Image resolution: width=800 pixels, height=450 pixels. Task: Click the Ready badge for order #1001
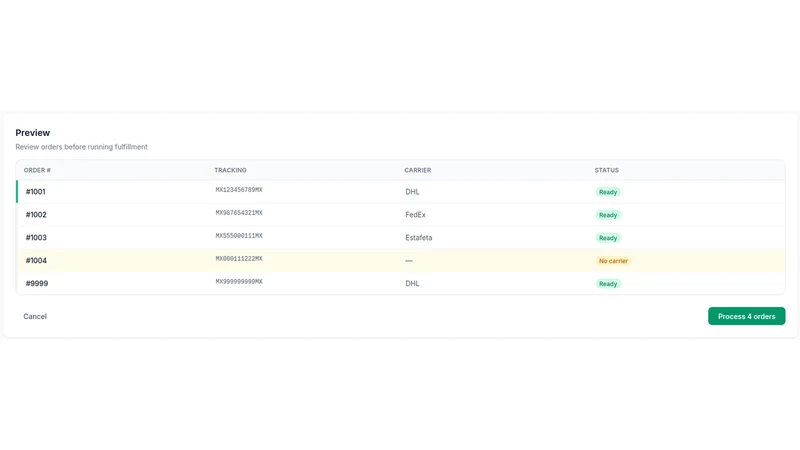pyautogui.click(x=608, y=192)
